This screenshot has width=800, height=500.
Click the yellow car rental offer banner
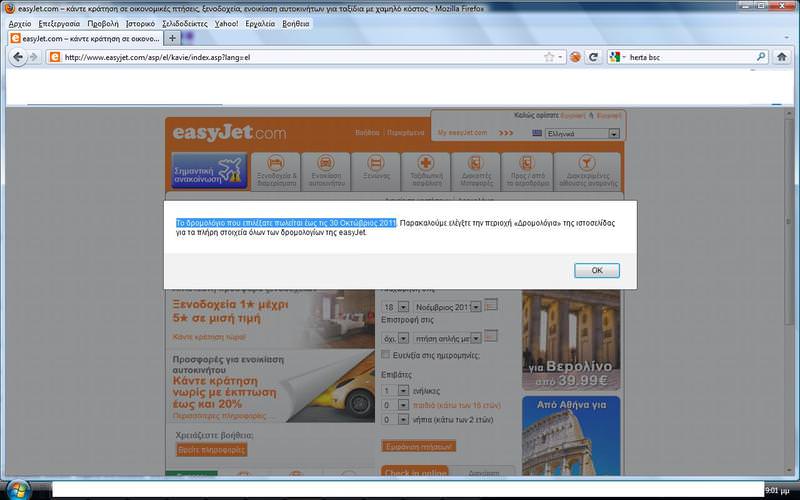click(x=270, y=386)
